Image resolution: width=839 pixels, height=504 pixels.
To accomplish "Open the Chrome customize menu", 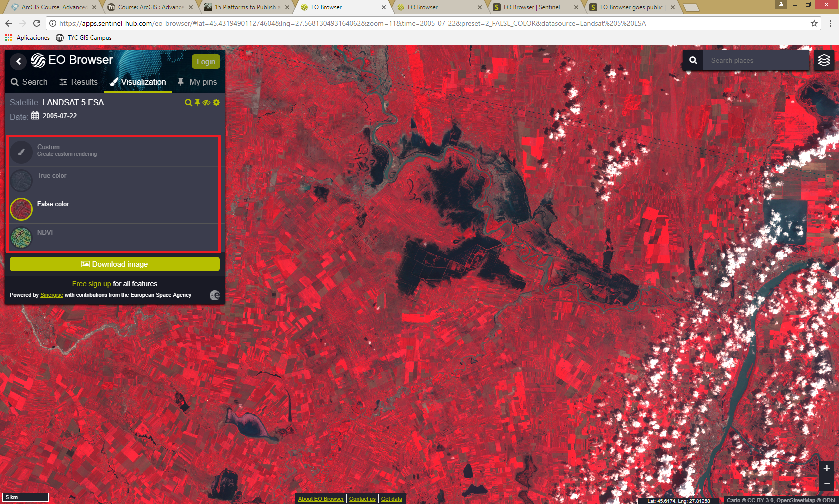I will (x=831, y=23).
